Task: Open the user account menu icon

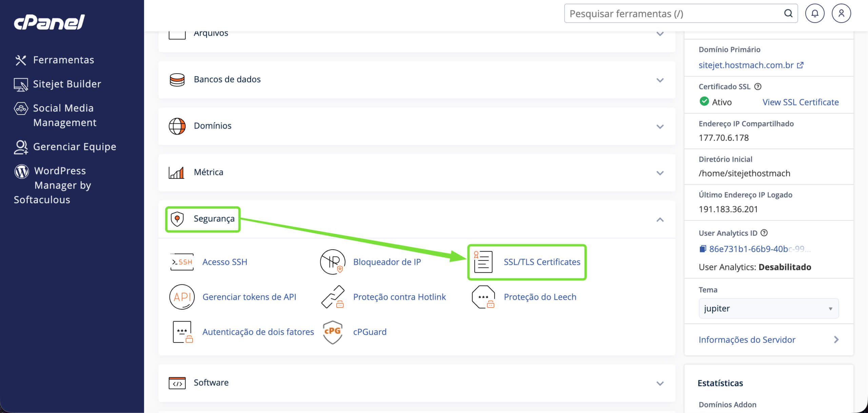Action: click(x=841, y=14)
